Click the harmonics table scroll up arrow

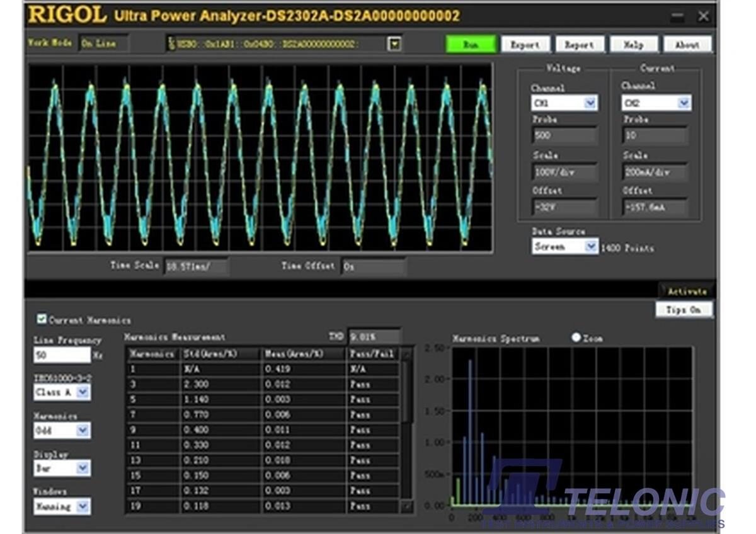pos(407,355)
